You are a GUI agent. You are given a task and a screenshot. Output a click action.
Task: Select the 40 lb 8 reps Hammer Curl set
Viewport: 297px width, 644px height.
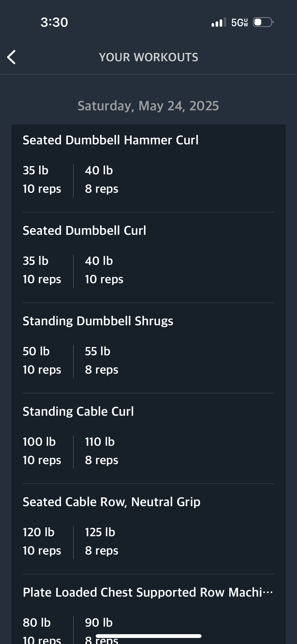tap(102, 180)
